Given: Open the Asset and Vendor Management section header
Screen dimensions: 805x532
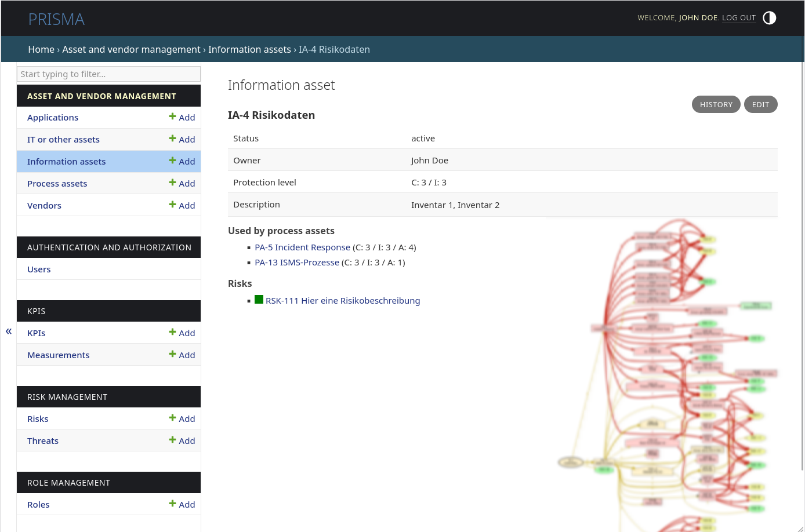Looking at the screenshot, I should point(101,96).
